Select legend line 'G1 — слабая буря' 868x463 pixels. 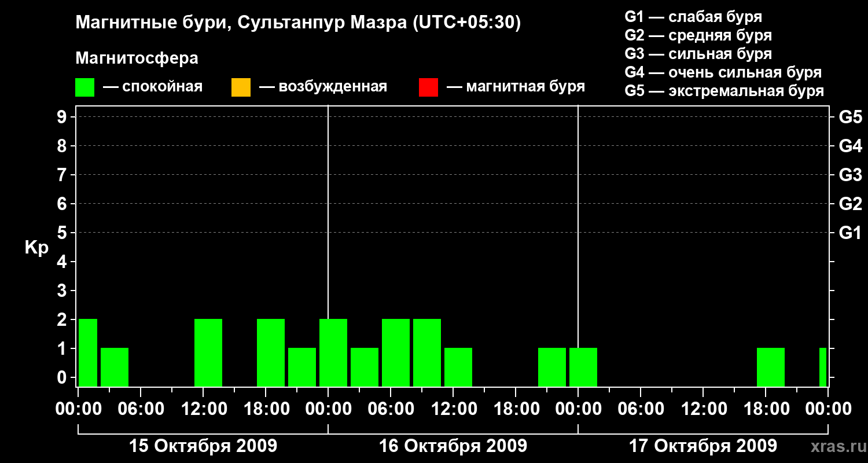[x=693, y=17]
